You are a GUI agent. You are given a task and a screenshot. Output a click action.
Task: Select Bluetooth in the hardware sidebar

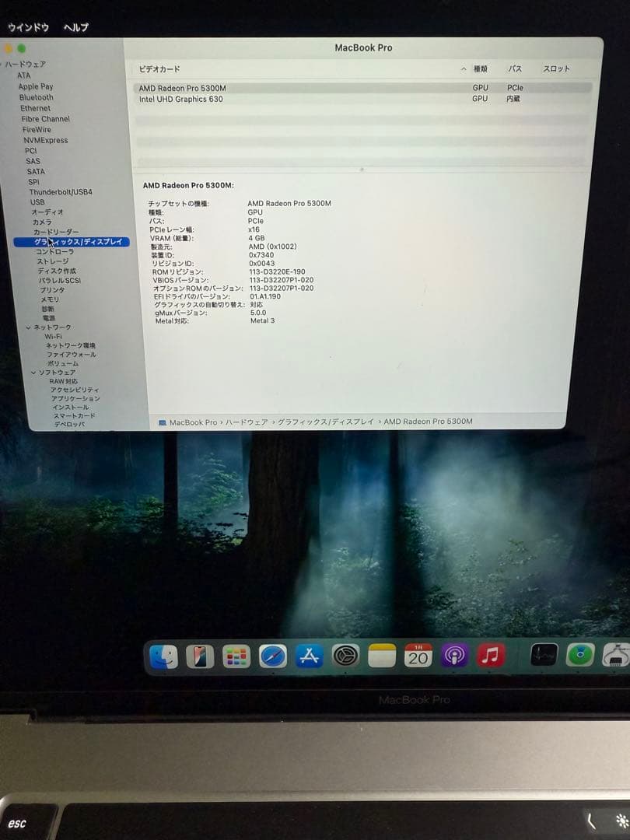point(36,97)
